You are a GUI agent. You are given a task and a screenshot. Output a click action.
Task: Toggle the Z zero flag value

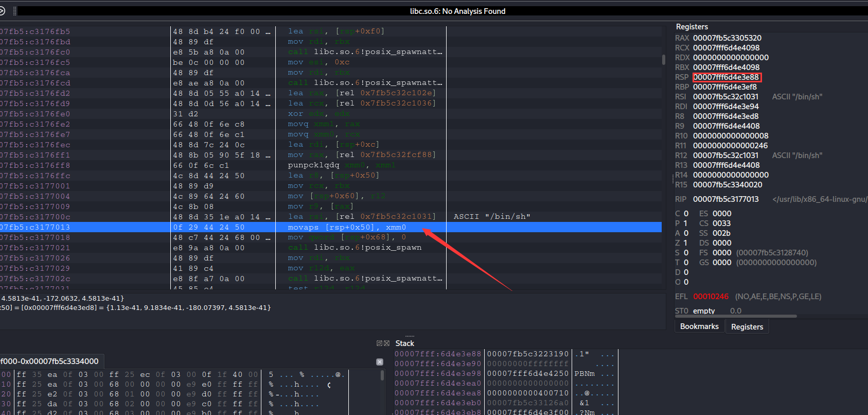coord(685,243)
